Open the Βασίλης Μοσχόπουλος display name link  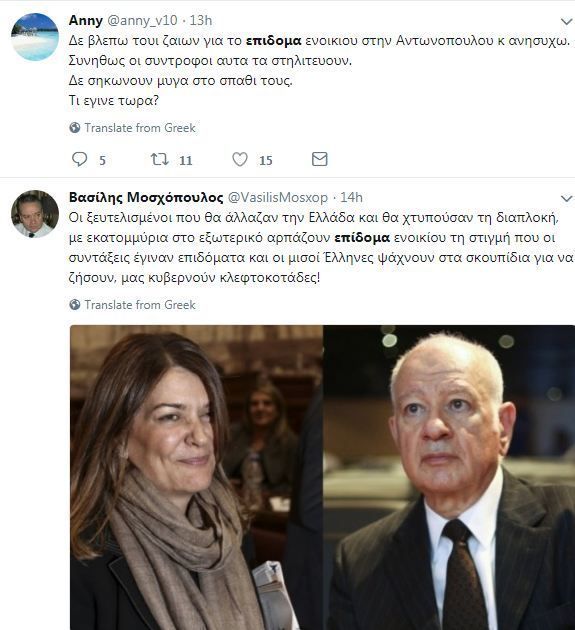(x=146, y=197)
